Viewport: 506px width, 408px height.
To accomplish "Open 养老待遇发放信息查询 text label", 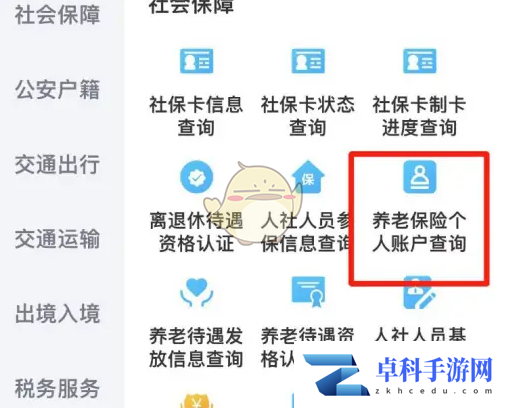I will 196,347.
